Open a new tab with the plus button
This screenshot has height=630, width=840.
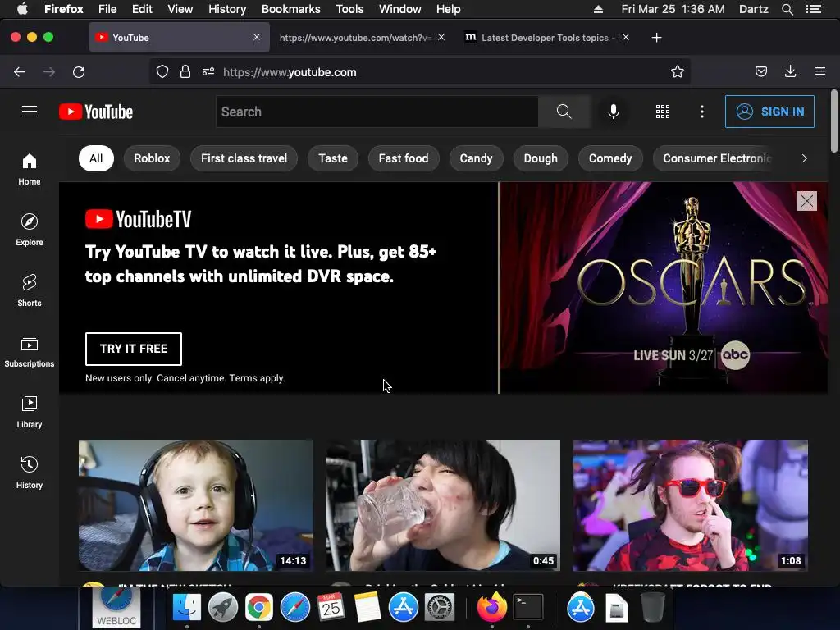point(656,38)
